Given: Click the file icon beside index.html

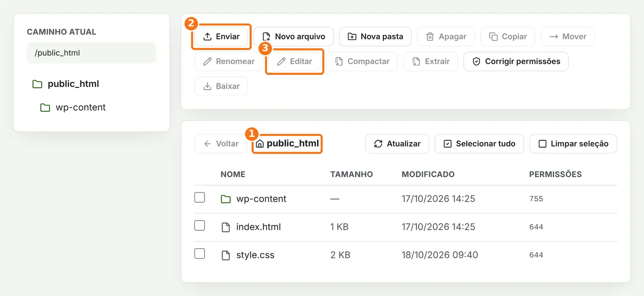Looking at the screenshot, I should point(225,227).
